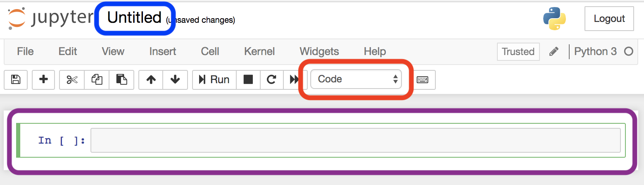This screenshot has height=185, width=644.
Task: Open the Kernel menu
Action: point(259,51)
